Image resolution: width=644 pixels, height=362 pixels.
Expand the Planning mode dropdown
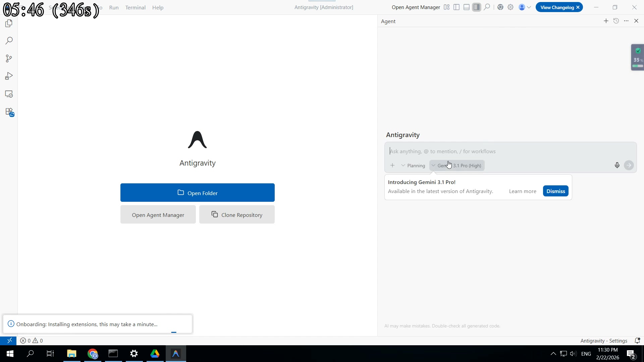(x=413, y=166)
